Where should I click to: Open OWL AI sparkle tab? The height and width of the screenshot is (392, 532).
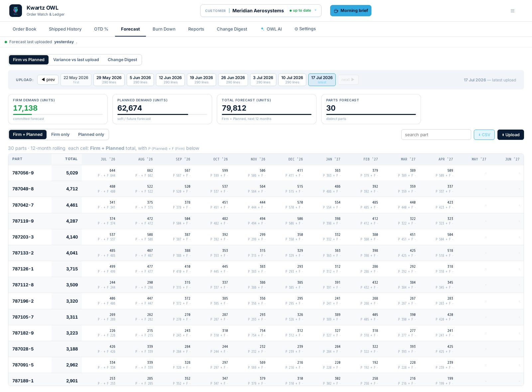(x=271, y=29)
